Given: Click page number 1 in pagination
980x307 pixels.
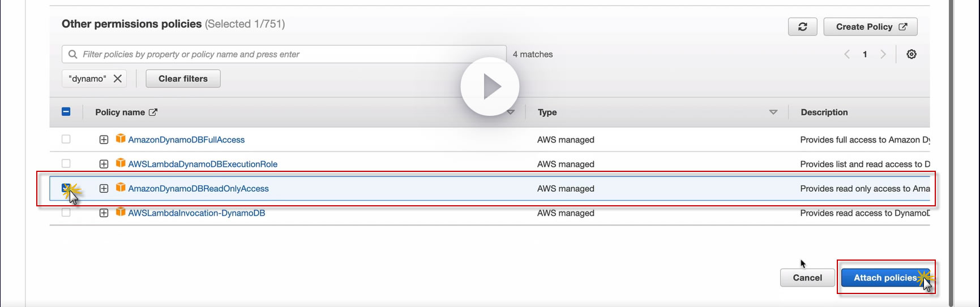Looking at the screenshot, I should pyautogui.click(x=865, y=54).
